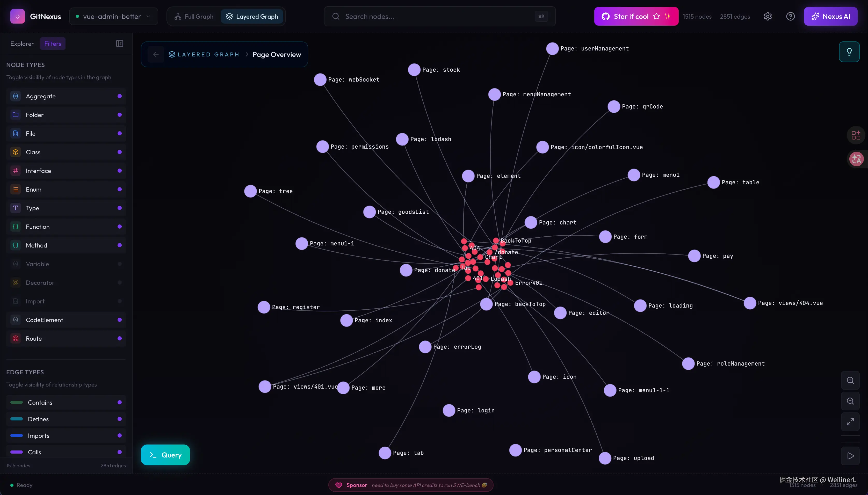The image size is (868, 495).
Task: Go back with the breadcrumb arrow button
Action: point(156,54)
